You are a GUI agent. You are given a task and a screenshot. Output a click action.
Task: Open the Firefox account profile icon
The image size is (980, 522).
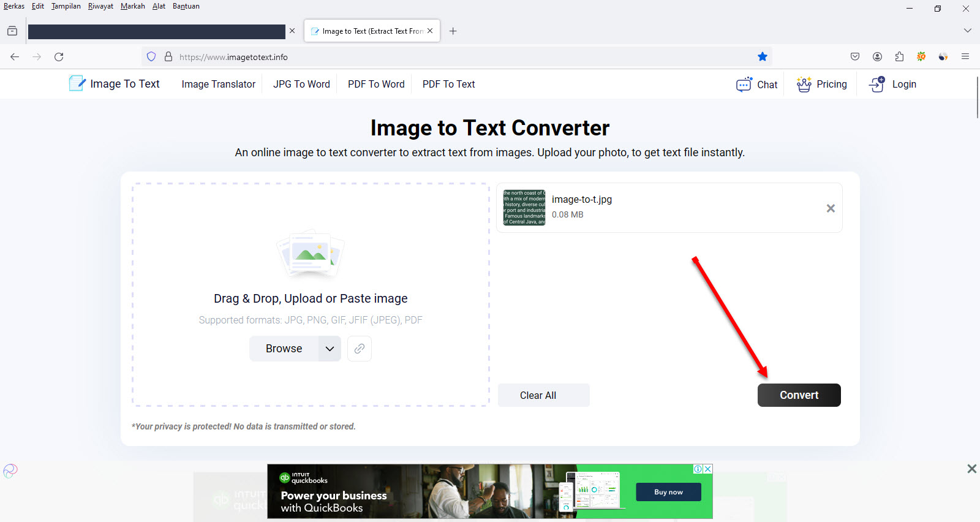877,57
